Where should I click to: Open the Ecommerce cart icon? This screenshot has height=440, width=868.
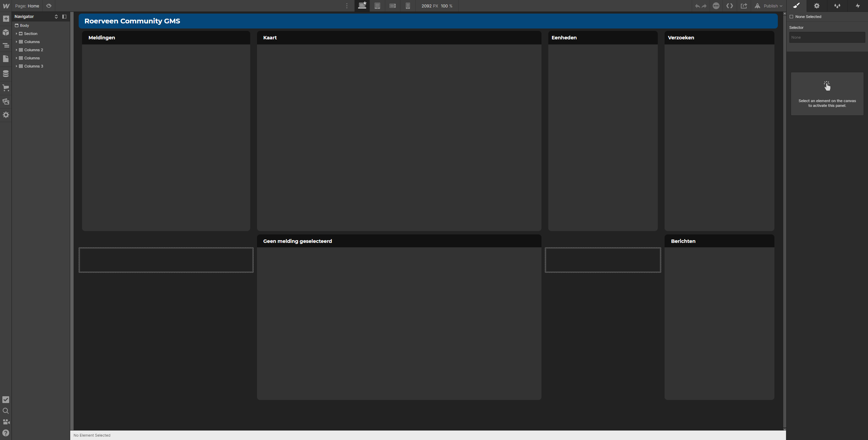6,88
